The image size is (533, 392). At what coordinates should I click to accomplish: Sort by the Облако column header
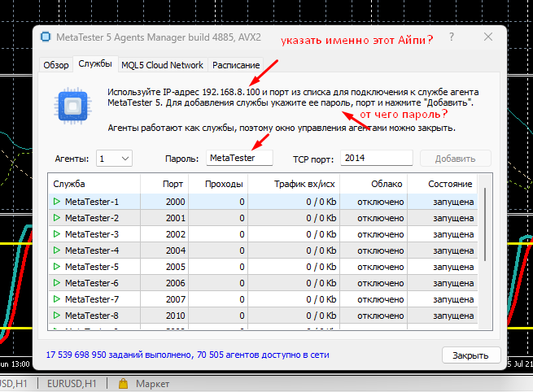point(374,184)
